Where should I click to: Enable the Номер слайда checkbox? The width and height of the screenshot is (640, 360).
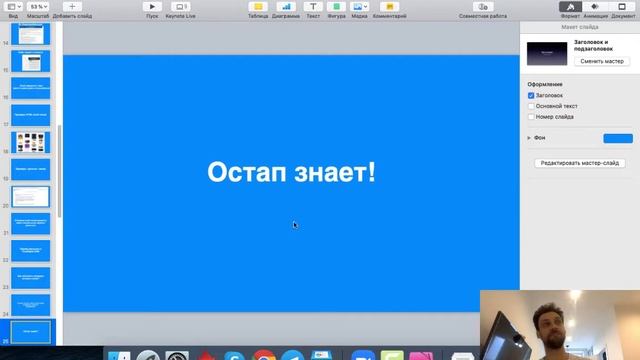531,117
